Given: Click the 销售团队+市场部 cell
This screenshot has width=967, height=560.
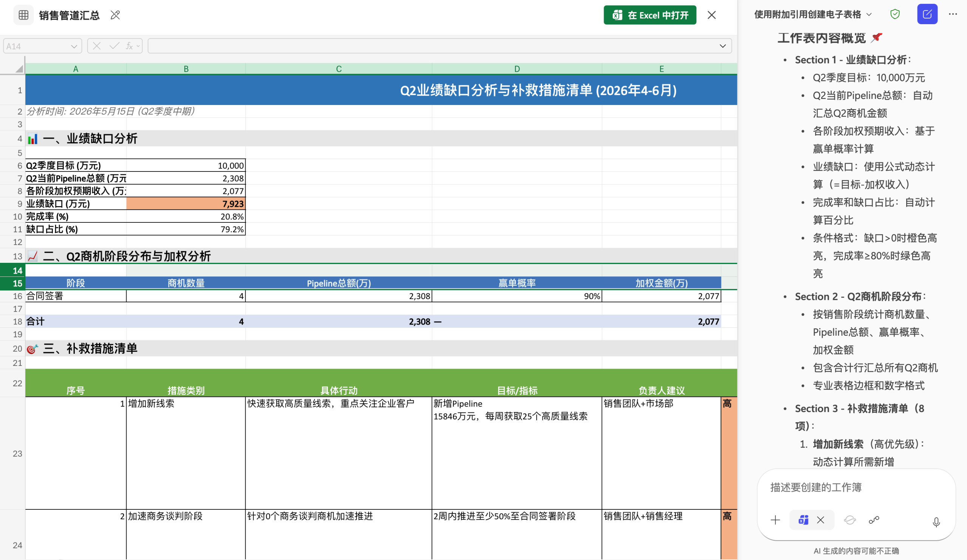Looking at the screenshot, I should tap(661, 454).
